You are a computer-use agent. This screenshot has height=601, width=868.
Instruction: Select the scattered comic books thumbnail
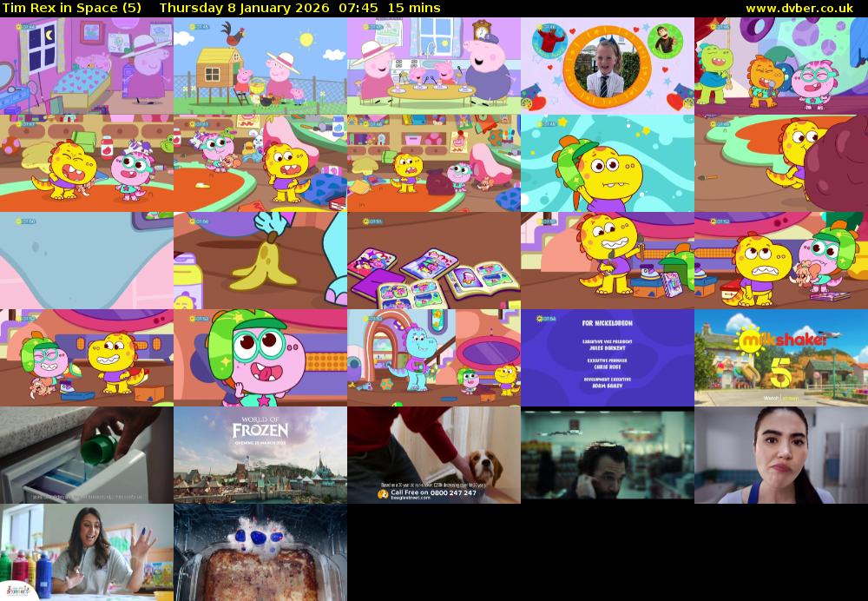(x=433, y=261)
